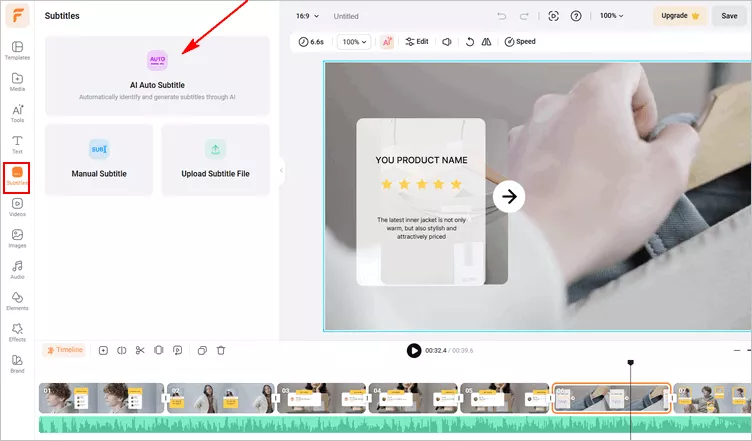Click the Upgrade button
The image size is (752, 441).
(x=680, y=16)
